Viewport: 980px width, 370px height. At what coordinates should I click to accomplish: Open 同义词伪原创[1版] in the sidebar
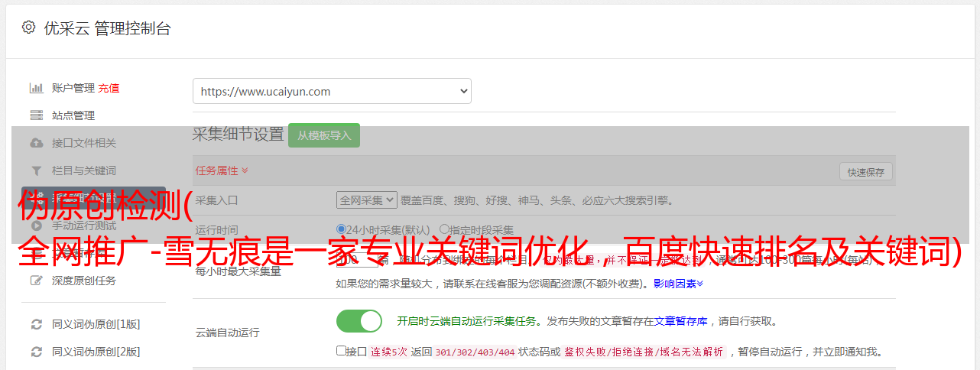coord(96,324)
